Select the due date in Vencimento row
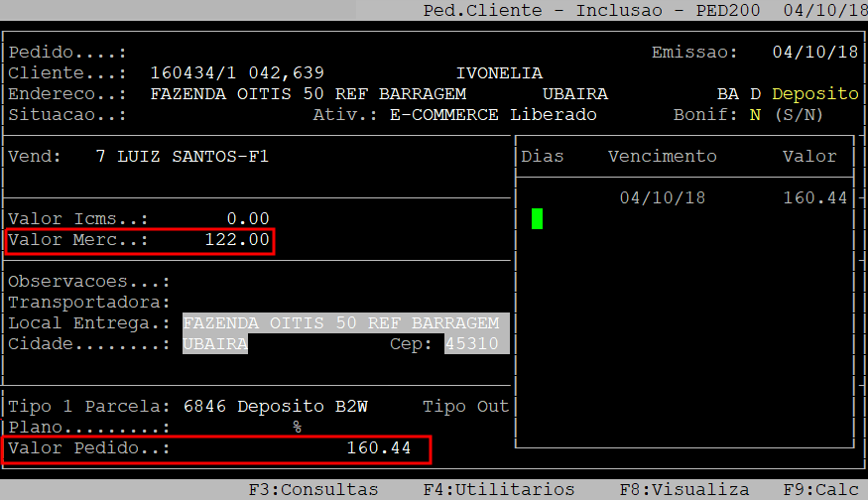Image resolution: width=868 pixels, height=500 pixels. tap(662, 197)
